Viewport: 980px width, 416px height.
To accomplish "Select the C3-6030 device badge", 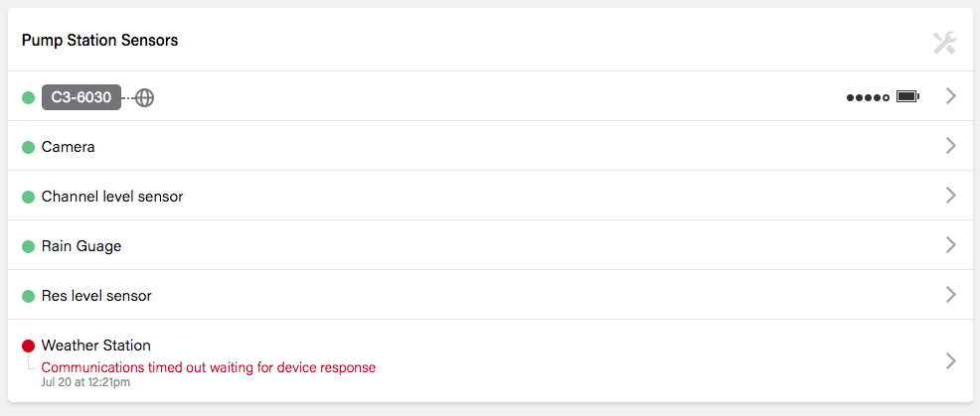I will (82, 97).
